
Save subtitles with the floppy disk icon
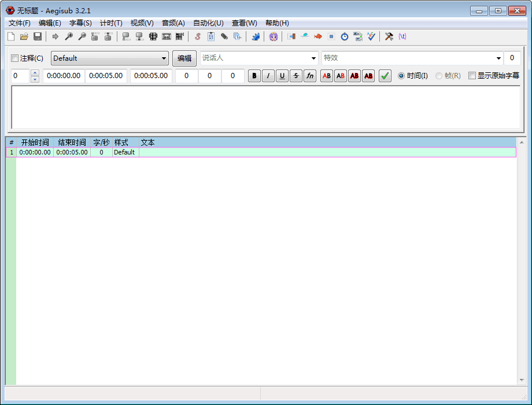pyautogui.click(x=38, y=36)
